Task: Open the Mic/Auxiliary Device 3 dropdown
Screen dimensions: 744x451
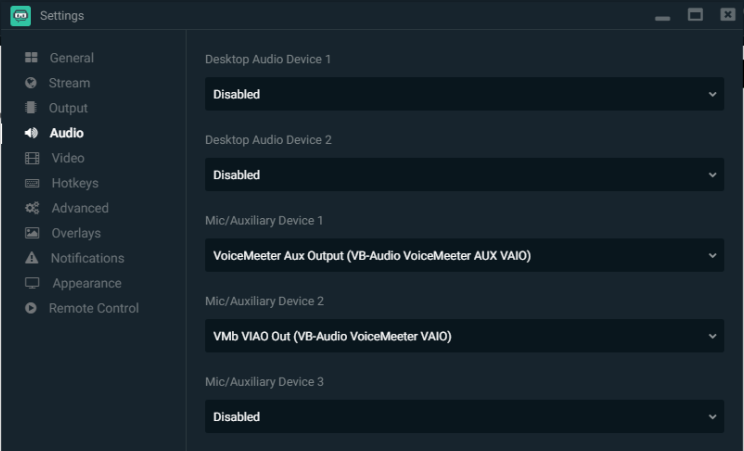Action: [x=464, y=416]
